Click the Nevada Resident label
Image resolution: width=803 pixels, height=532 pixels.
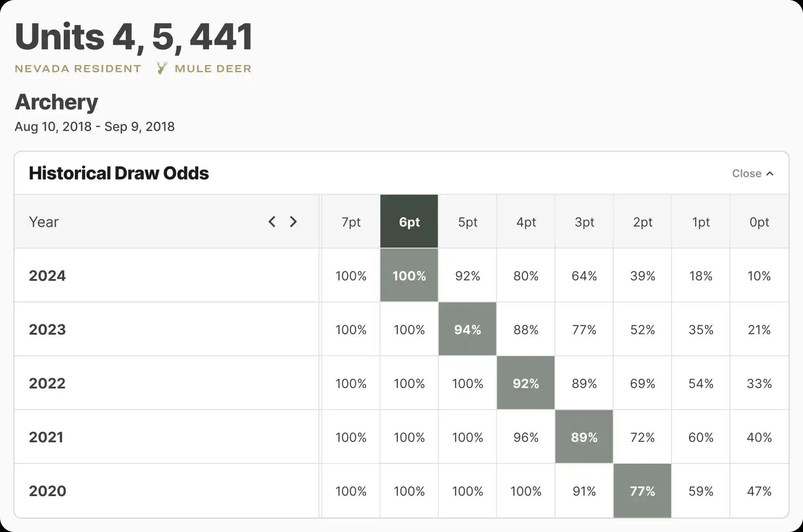tap(78, 69)
